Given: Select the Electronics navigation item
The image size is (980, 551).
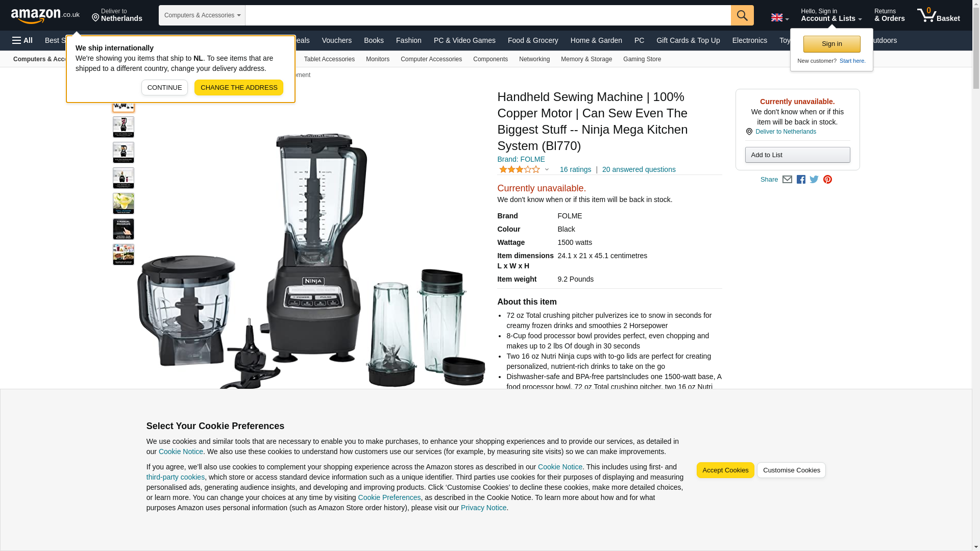Looking at the screenshot, I should (749, 40).
